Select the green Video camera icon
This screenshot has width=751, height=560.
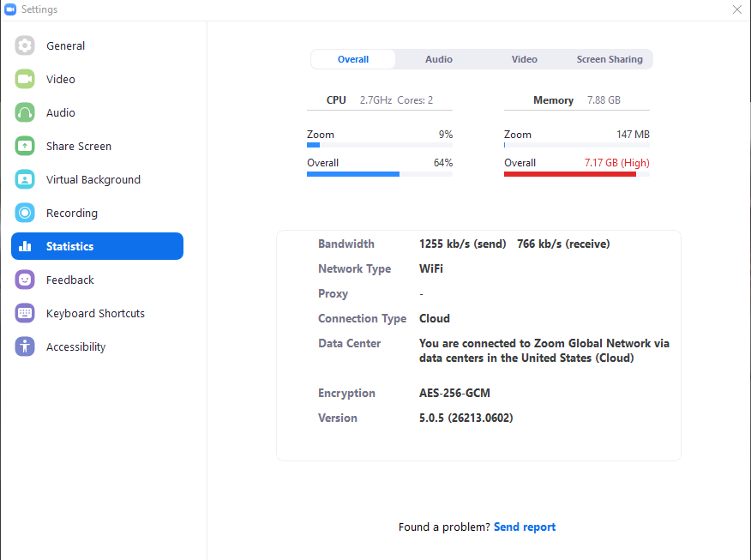coord(25,79)
